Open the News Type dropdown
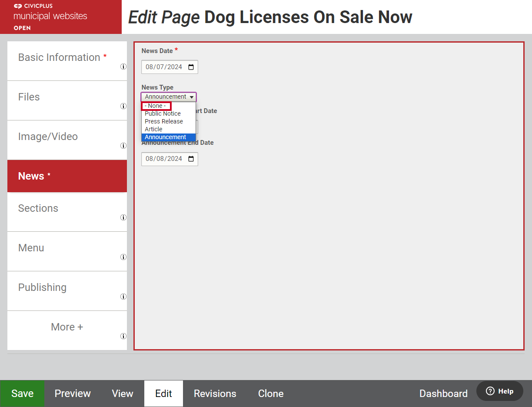The height and width of the screenshot is (407, 532). tap(169, 97)
